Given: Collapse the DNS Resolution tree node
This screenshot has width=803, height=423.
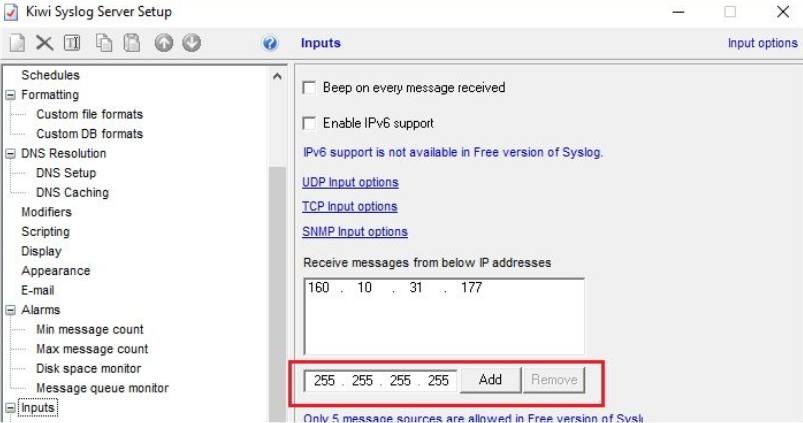Looking at the screenshot, I should pos(10,154).
